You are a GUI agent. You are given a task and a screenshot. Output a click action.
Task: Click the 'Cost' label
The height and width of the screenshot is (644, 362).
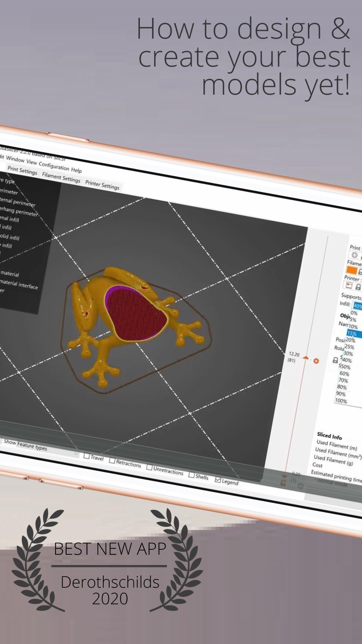click(317, 465)
